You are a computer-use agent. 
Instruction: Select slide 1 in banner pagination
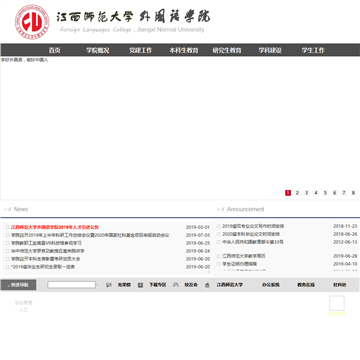[x=288, y=193]
